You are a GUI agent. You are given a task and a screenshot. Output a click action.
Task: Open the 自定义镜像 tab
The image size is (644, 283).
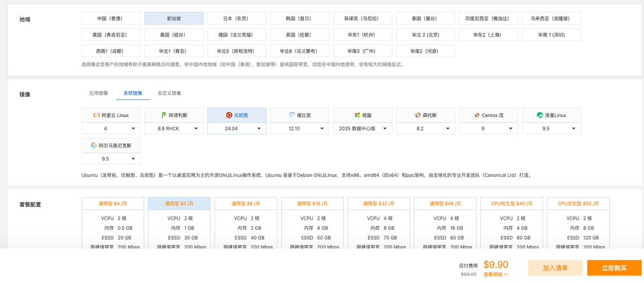[169, 93]
